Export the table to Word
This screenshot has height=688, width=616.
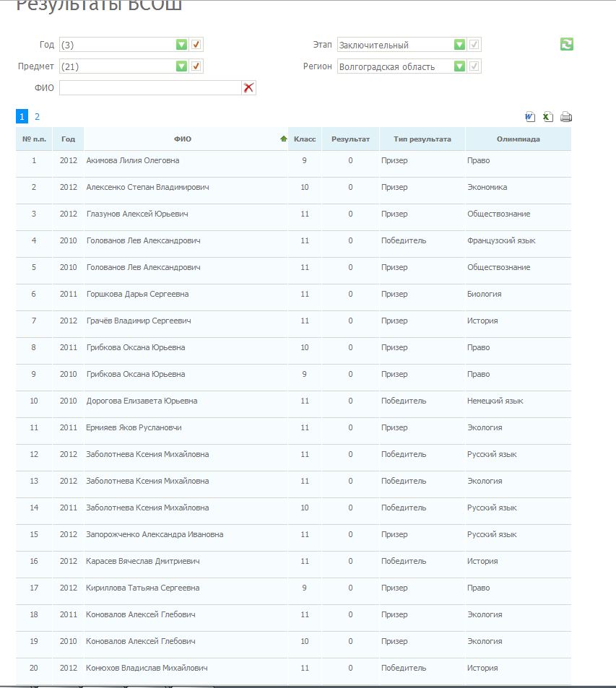coord(530,117)
